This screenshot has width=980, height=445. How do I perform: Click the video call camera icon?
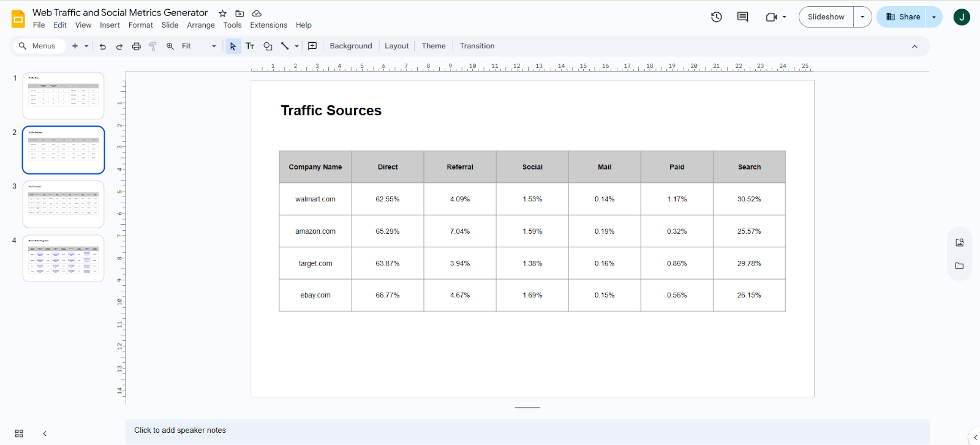point(771,17)
